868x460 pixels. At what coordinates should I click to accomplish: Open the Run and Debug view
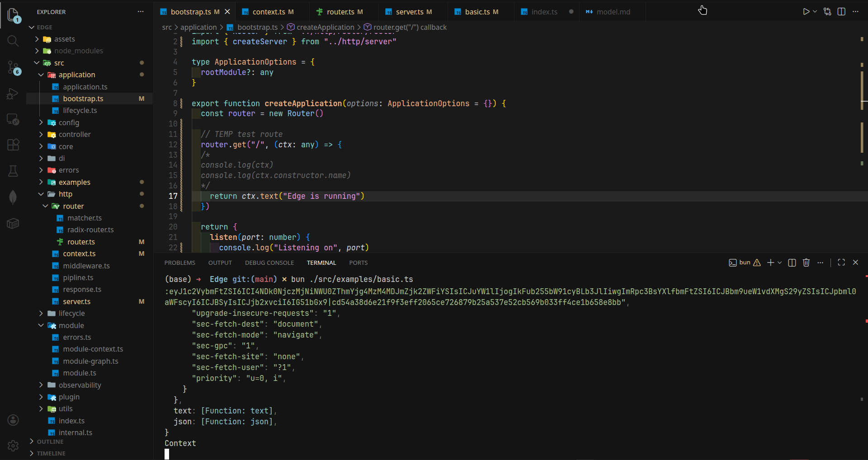[x=13, y=94]
